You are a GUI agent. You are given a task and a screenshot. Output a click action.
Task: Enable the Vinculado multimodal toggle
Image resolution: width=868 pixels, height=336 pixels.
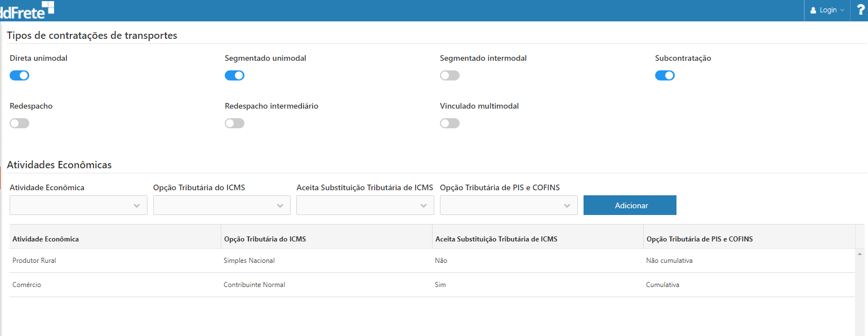click(x=449, y=123)
